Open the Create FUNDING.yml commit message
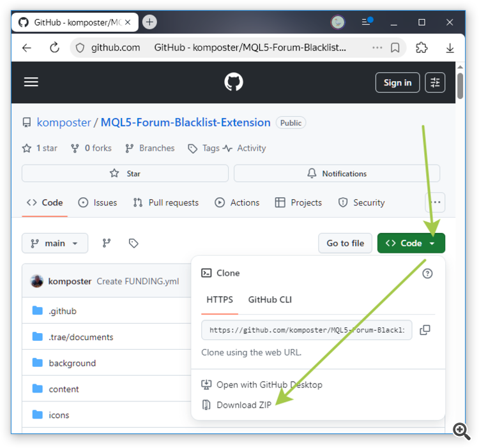The width and height of the screenshot is (479, 448). click(138, 281)
